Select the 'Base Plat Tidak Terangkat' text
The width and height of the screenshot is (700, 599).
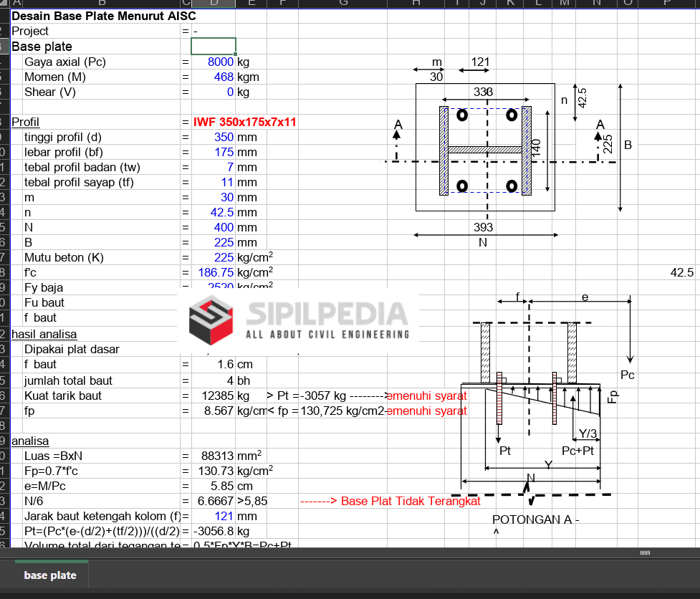pos(411,502)
